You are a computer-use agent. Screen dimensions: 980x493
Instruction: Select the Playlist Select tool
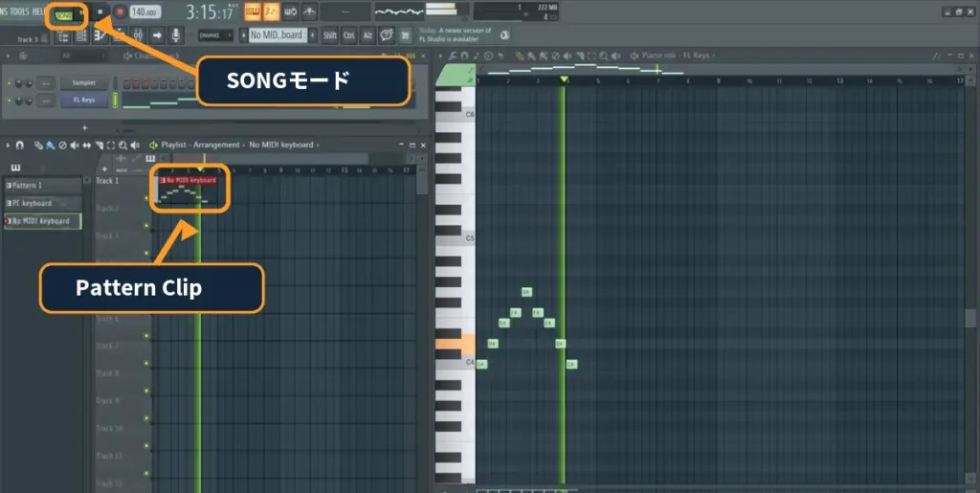[111, 145]
